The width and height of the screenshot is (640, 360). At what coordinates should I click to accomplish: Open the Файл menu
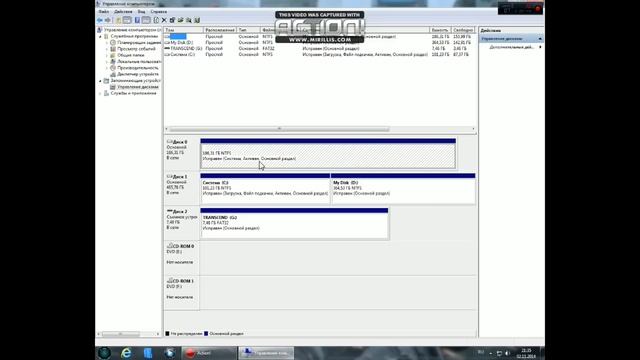104,12
